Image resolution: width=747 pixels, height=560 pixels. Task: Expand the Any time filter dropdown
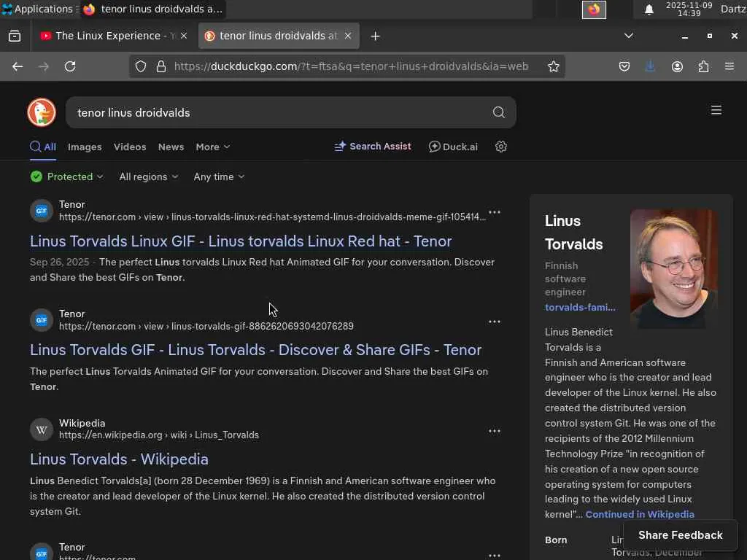coord(219,176)
